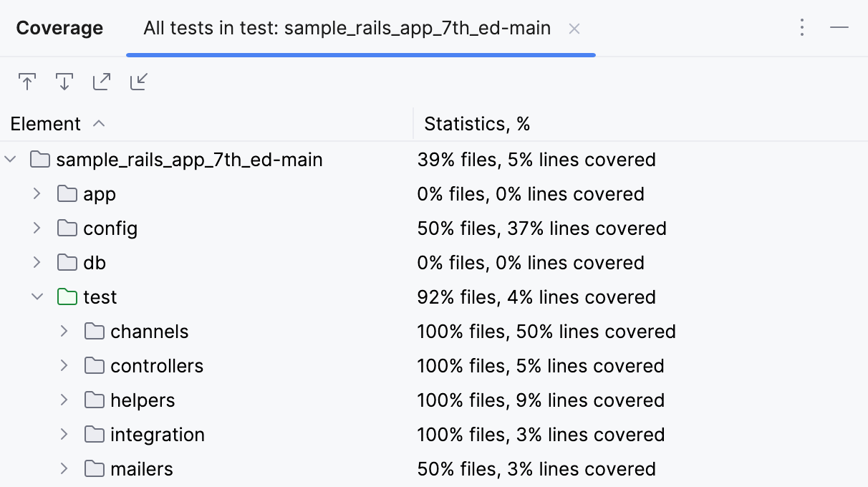This screenshot has width=868, height=487.
Task: Collapse all nodes in the coverage tree
Action: pyautogui.click(x=27, y=81)
